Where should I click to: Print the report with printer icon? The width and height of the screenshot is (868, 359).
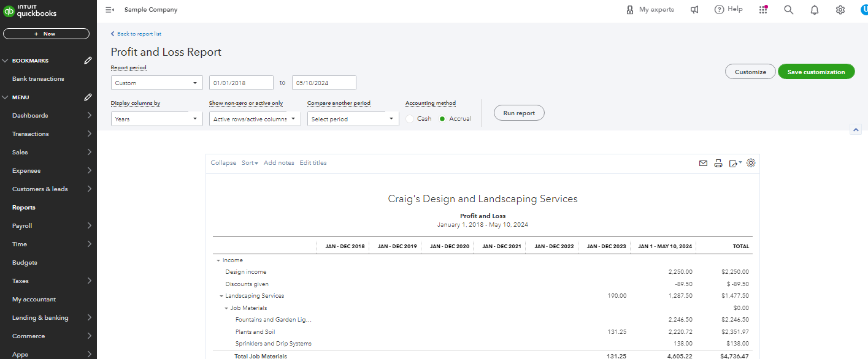pyautogui.click(x=718, y=163)
